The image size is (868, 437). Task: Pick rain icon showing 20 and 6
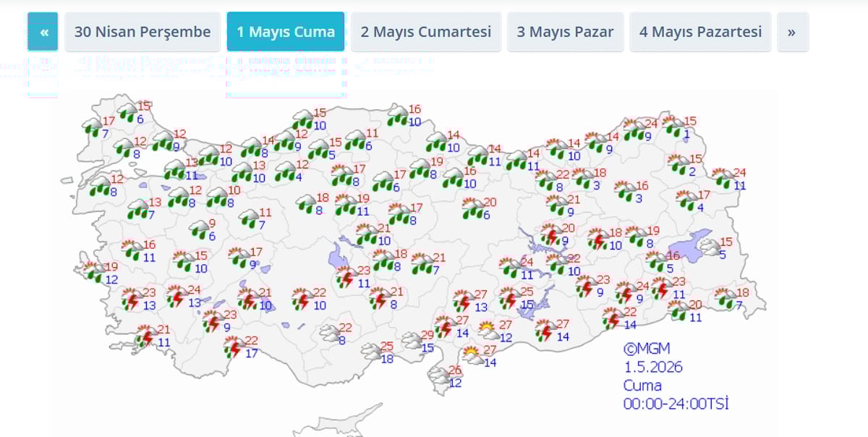tap(473, 208)
